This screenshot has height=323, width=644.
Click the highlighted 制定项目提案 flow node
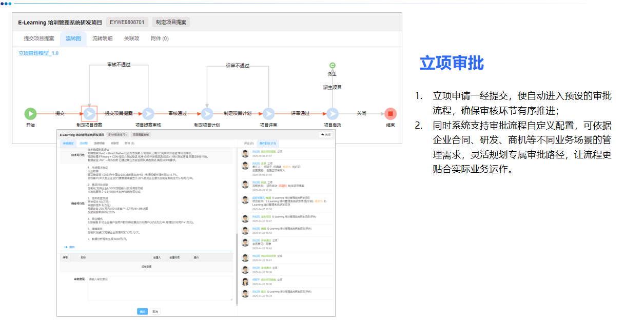(89, 113)
